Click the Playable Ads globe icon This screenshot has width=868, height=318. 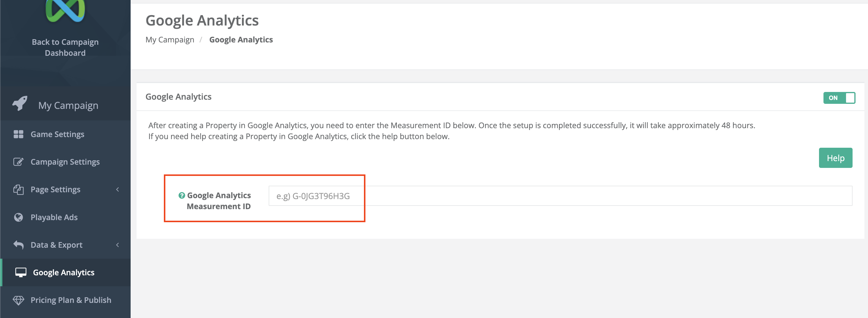click(18, 217)
